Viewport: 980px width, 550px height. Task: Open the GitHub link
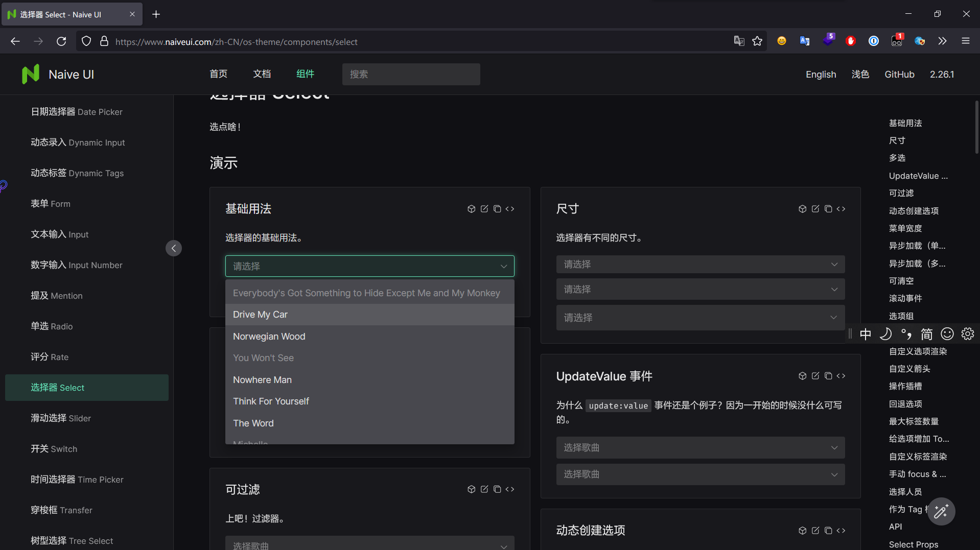899,74
